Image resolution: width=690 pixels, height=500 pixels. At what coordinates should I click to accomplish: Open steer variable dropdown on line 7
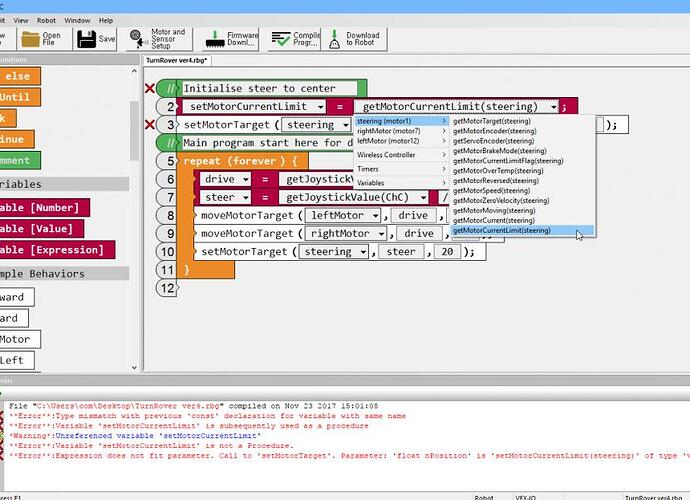click(x=246, y=198)
